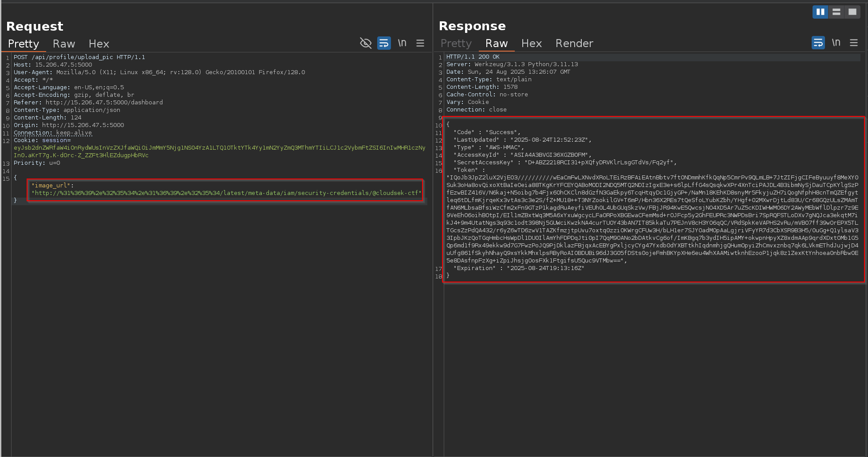Toggle line wrap icon in Response panel
The width and height of the screenshot is (868, 457).
tap(818, 43)
